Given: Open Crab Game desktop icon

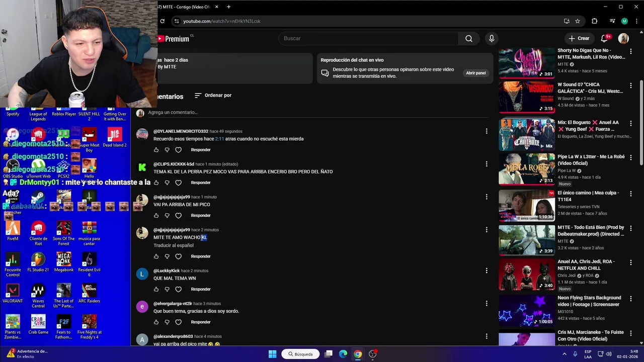Looking at the screenshot, I should 38,325.
